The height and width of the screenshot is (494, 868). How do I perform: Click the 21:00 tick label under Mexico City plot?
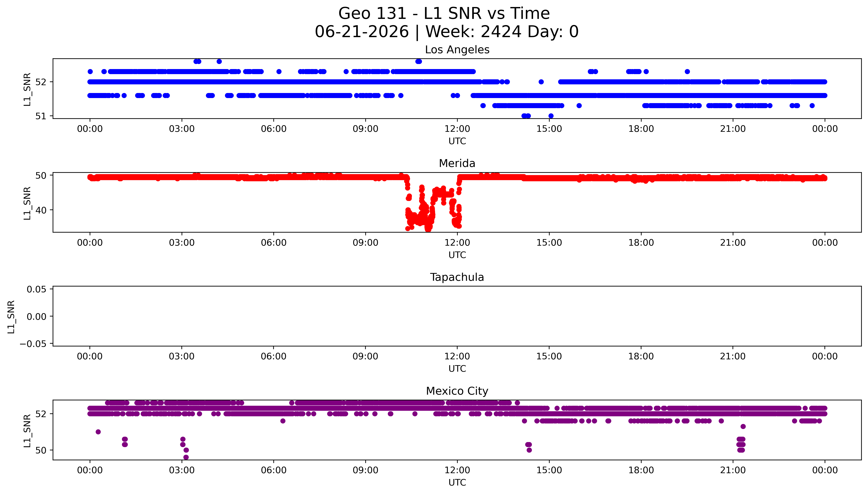click(x=733, y=470)
